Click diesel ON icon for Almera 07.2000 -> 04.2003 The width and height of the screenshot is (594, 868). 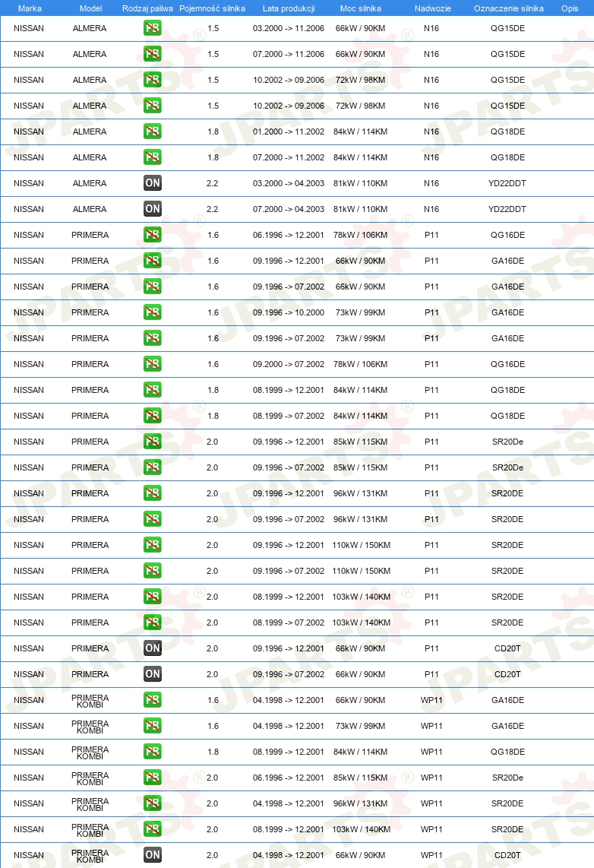pyautogui.click(x=152, y=209)
